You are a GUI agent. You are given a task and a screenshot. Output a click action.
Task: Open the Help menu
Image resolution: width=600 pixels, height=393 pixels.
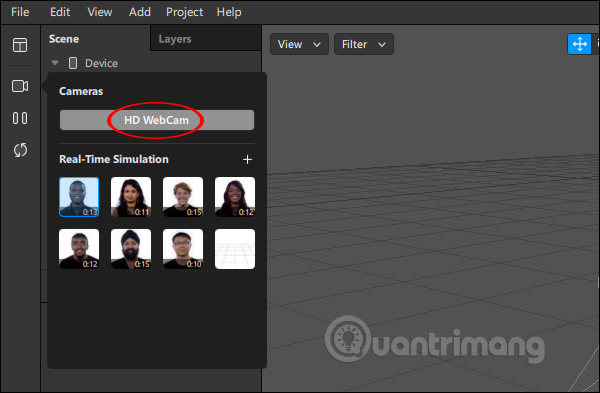(229, 12)
